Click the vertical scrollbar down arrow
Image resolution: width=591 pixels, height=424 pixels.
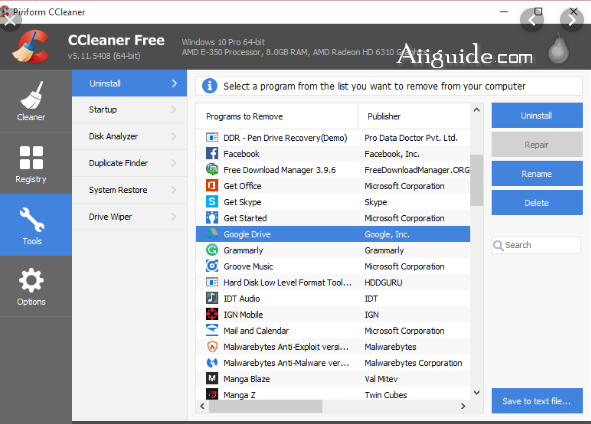[x=476, y=393]
